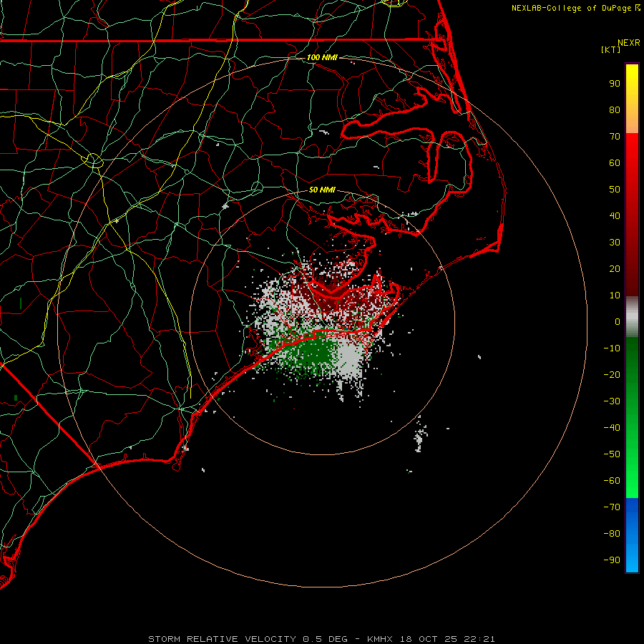This screenshot has height=644, width=644.
Task: Click the -60 value on velocity scale
Action: click(612, 481)
